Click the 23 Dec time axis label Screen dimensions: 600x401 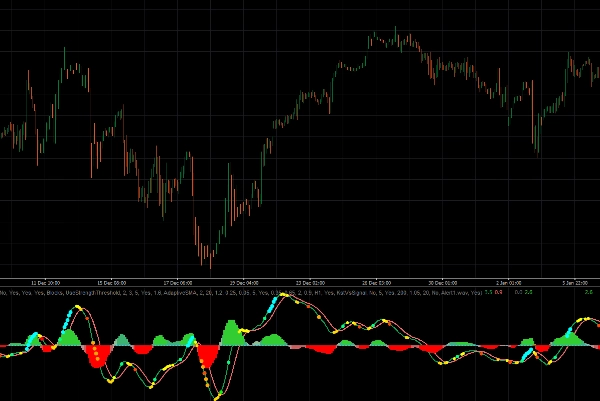(x=310, y=283)
